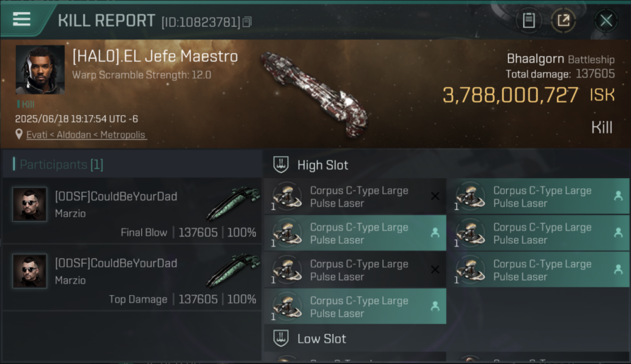The width and height of the screenshot is (631, 364).
Task: Click the share export icon
Action: (x=564, y=20)
